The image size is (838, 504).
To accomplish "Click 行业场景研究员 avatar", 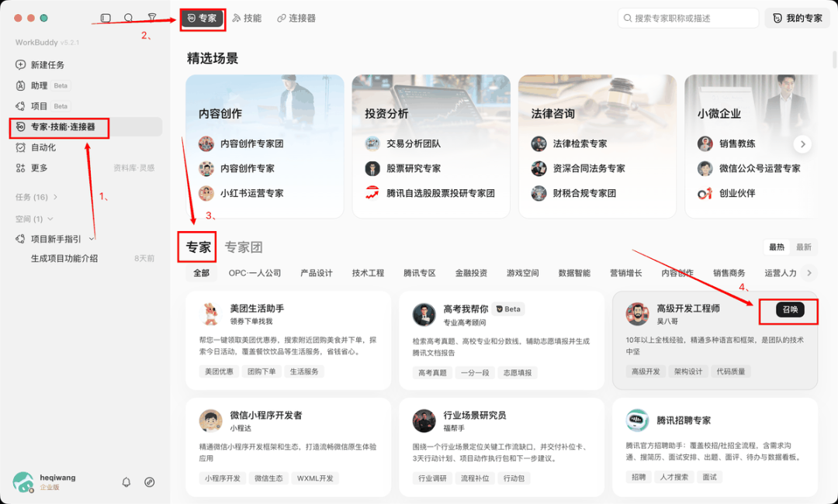I will coord(424,421).
